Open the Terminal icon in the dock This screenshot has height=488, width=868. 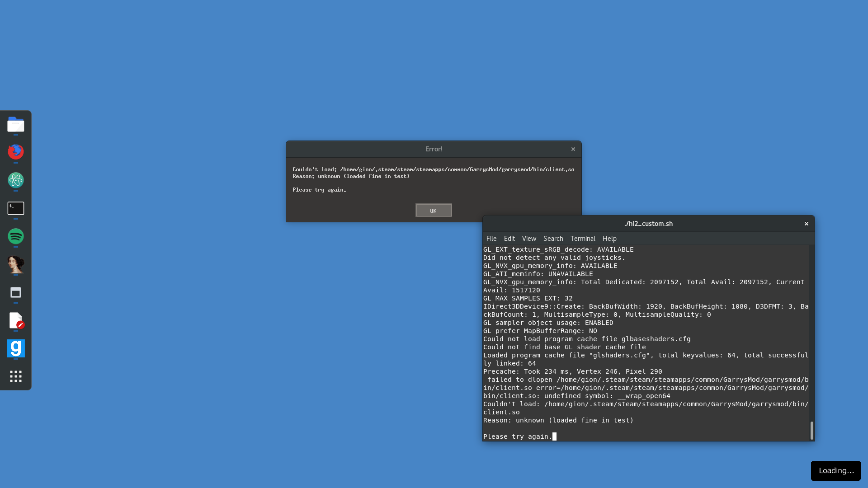pyautogui.click(x=16, y=208)
